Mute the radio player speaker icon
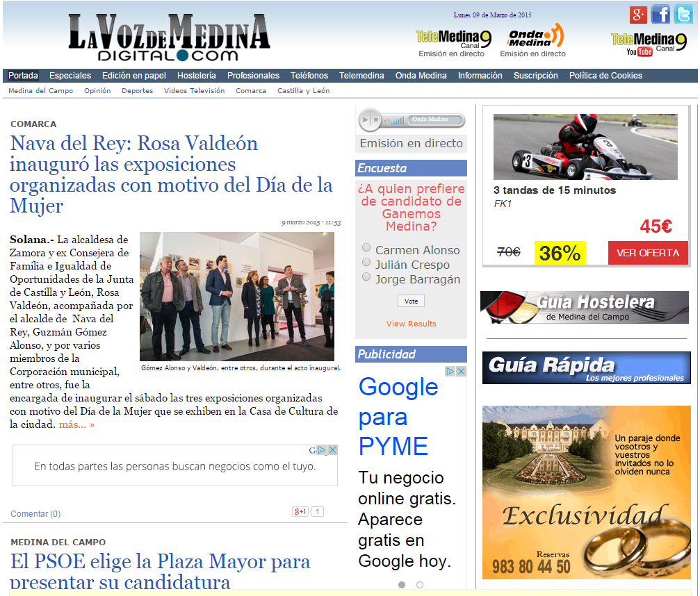The image size is (700, 596). (386, 120)
